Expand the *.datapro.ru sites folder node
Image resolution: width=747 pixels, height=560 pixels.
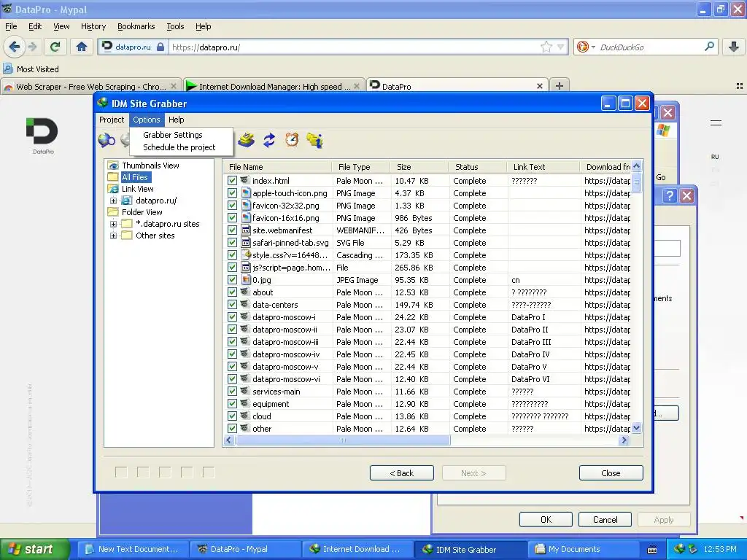coord(113,224)
